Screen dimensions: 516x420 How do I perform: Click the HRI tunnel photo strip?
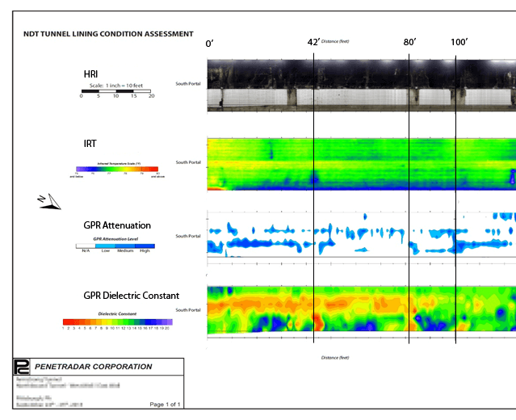pyautogui.click(x=361, y=84)
